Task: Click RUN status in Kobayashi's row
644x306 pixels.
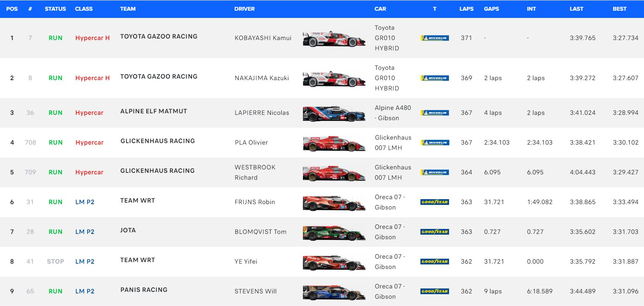Action: (x=55, y=38)
